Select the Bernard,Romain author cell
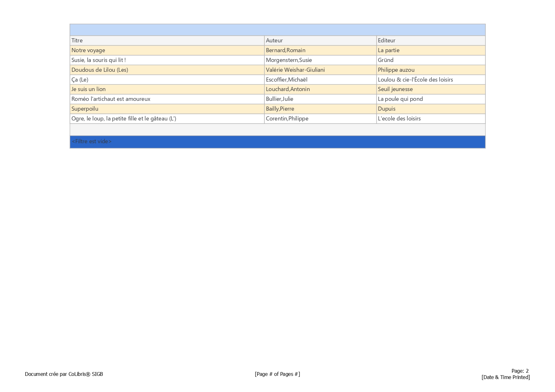 (x=320, y=50)
